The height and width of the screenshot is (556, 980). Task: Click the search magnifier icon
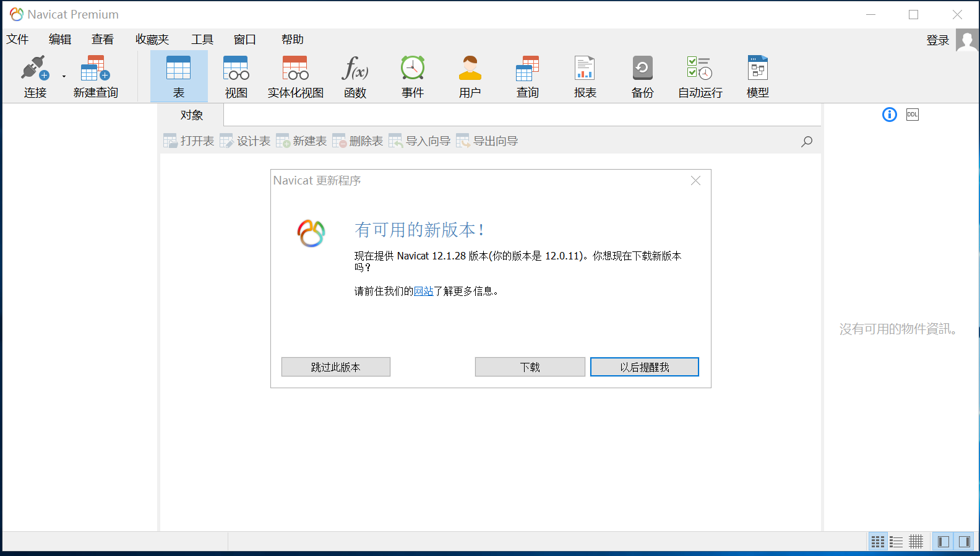click(807, 142)
